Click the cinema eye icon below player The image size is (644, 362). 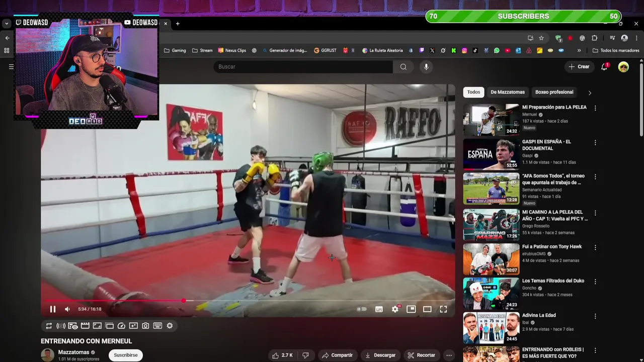pos(73,326)
